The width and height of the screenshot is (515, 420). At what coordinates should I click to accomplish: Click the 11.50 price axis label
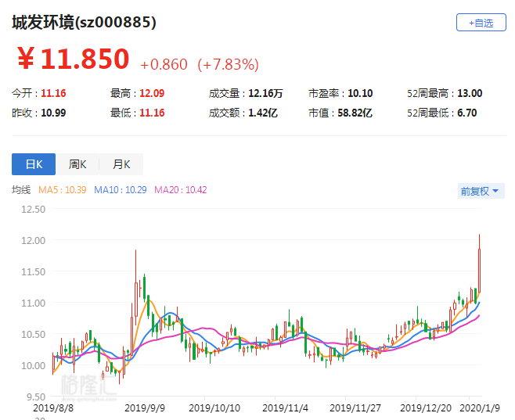click(x=33, y=271)
